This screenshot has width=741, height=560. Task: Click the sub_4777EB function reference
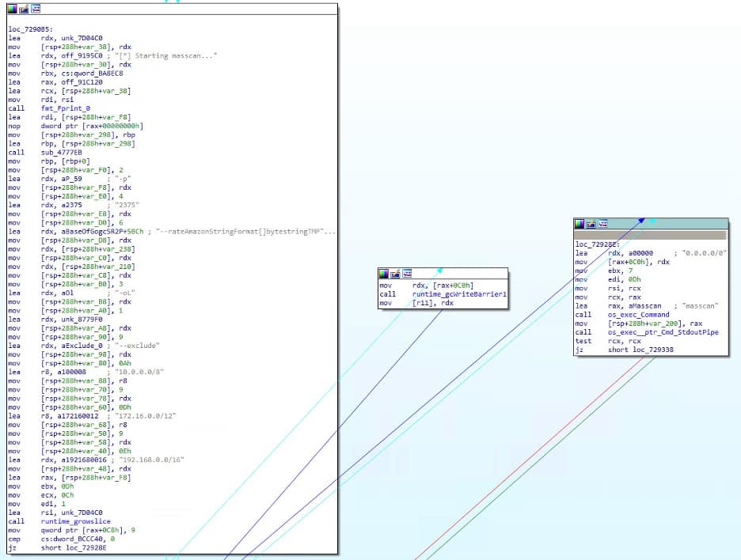62,152
